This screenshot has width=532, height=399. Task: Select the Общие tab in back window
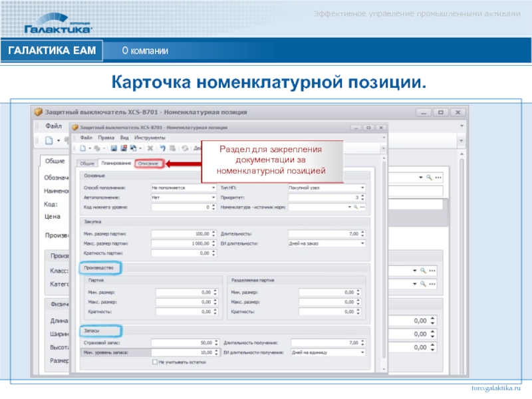[x=55, y=161]
